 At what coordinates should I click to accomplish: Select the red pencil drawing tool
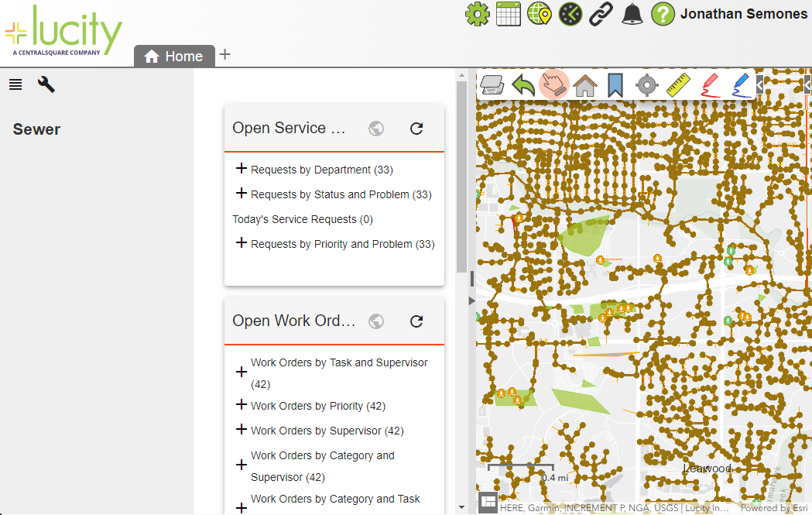pyautogui.click(x=710, y=85)
